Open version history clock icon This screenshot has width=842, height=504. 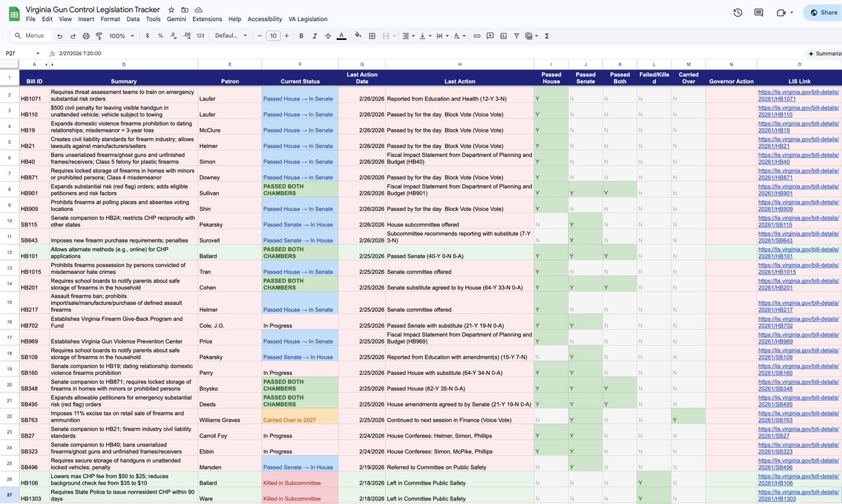pos(737,13)
